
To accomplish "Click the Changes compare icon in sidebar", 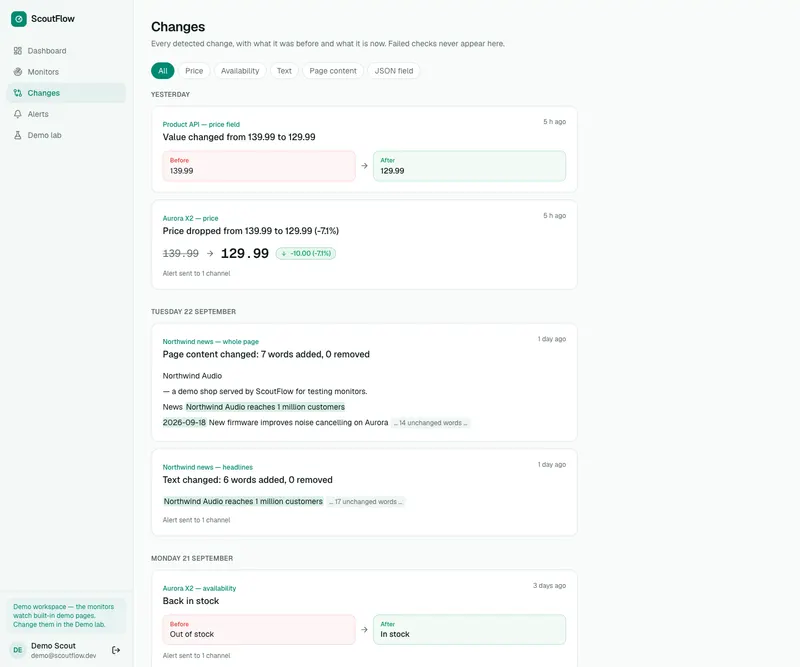I will coord(18,93).
